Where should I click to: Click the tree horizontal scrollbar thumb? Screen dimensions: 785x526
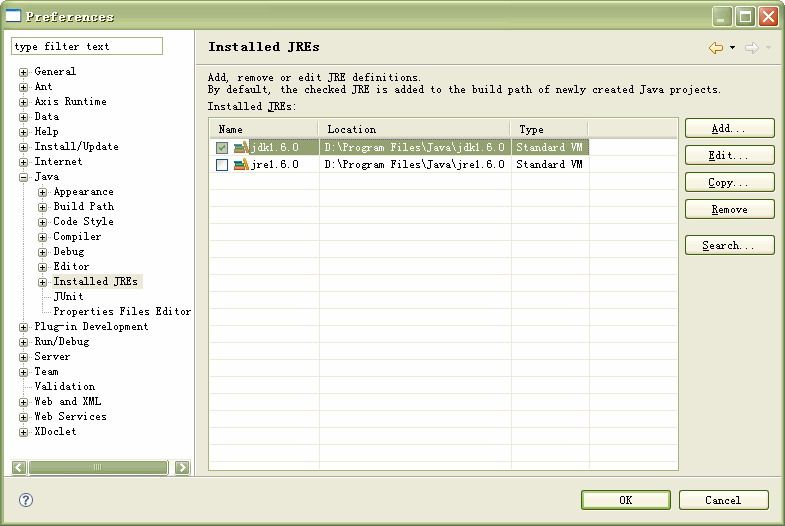point(98,467)
